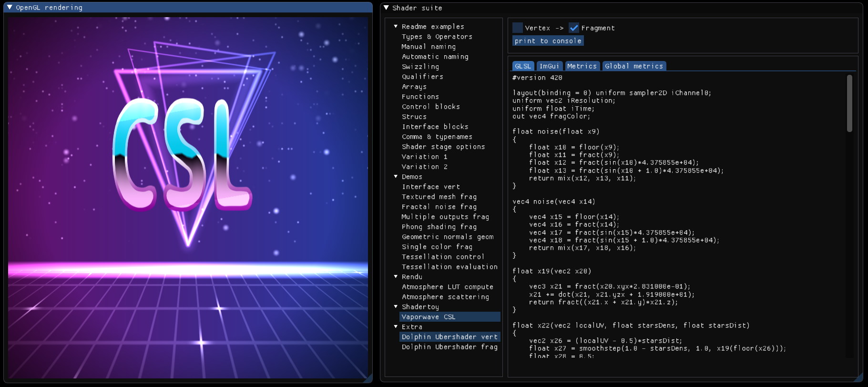Open the Qualifiers example
Viewport: 868px width, 387px height.
click(x=422, y=77)
